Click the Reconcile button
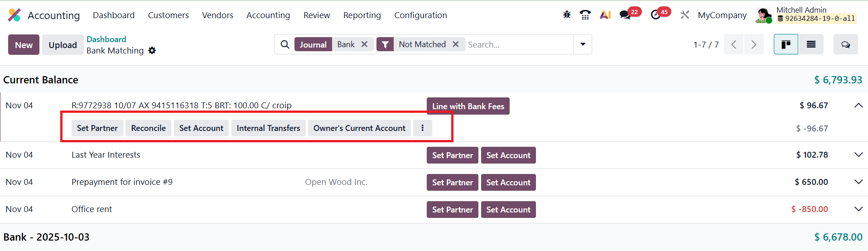 coord(148,128)
